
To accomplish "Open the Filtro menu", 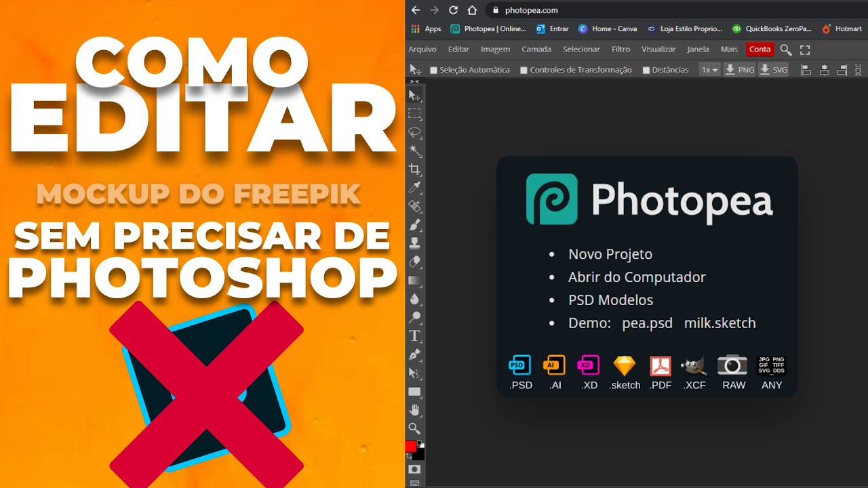I will pos(621,49).
